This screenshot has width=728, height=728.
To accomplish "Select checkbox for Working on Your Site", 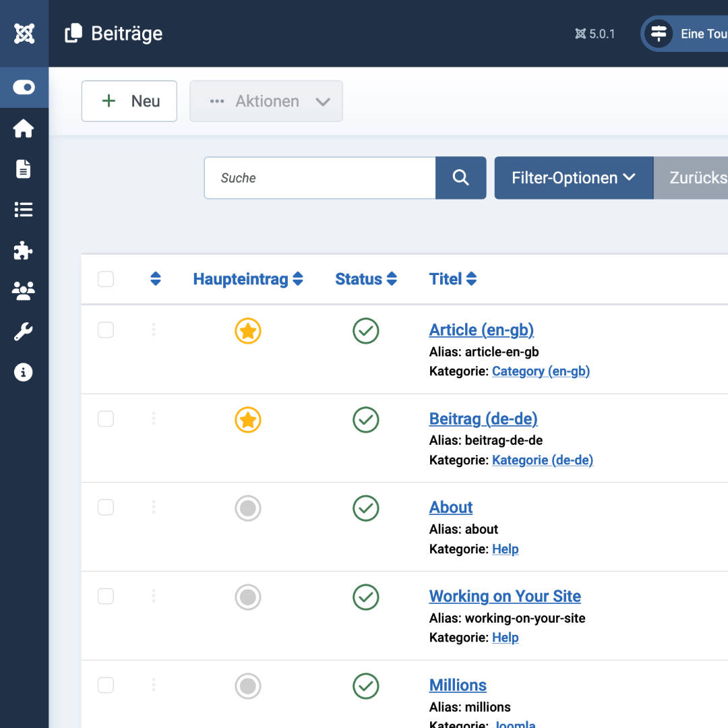I will click(x=106, y=596).
